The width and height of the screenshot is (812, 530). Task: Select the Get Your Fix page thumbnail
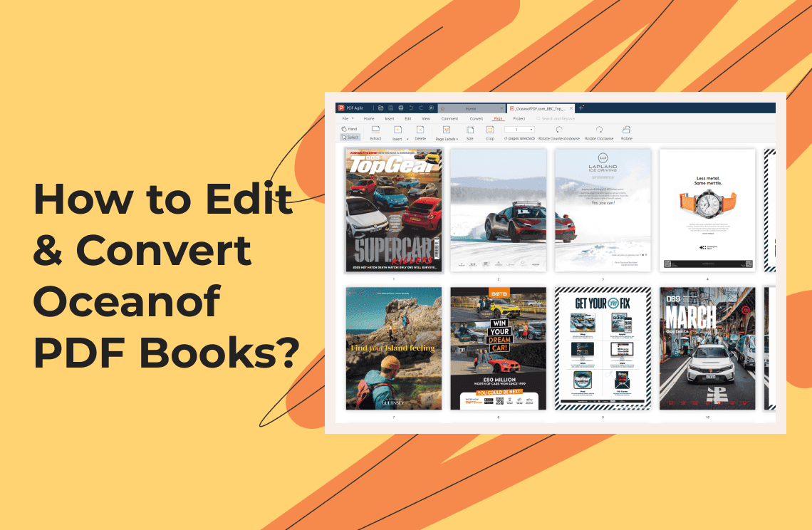tap(603, 348)
